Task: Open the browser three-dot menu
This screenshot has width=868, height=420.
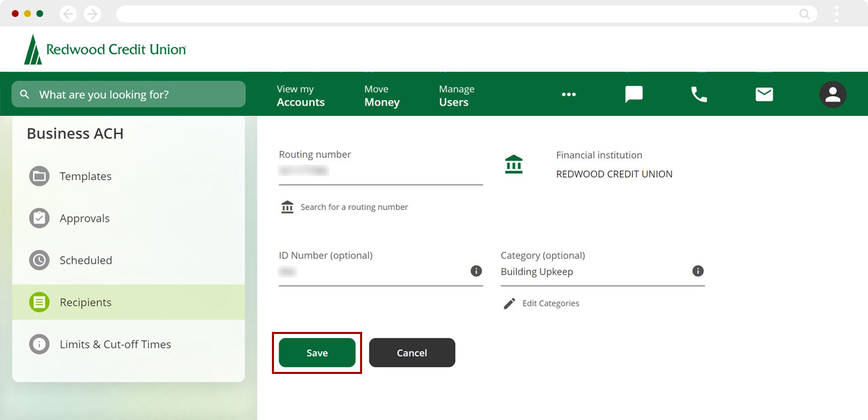Action: coord(837,14)
